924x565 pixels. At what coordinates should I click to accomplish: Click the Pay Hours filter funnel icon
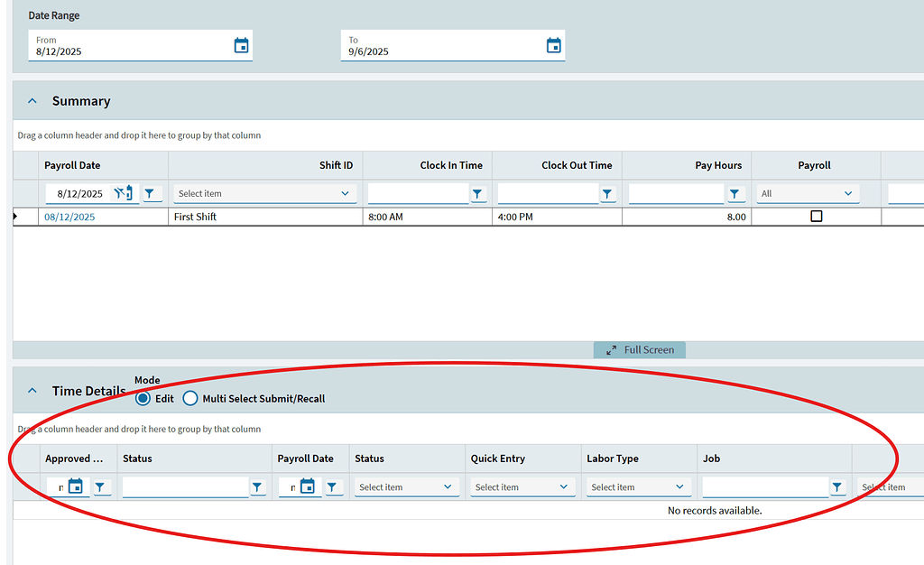[735, 193]
